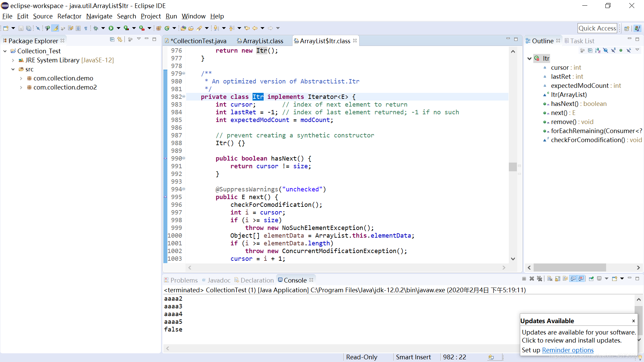
Task: Click the Clear Console icon
Action: pyautogui.click(x=550, y=279)
